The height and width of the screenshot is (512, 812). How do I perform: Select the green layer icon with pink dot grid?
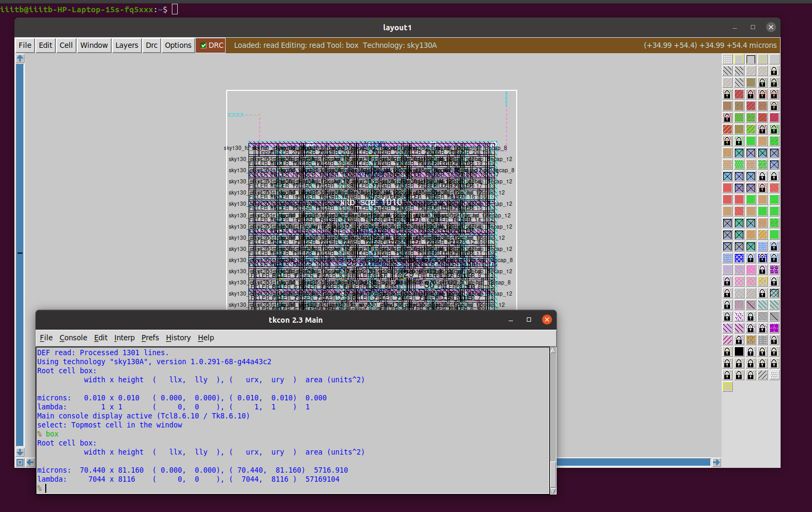pyautogui.click(x=739, y=117)
